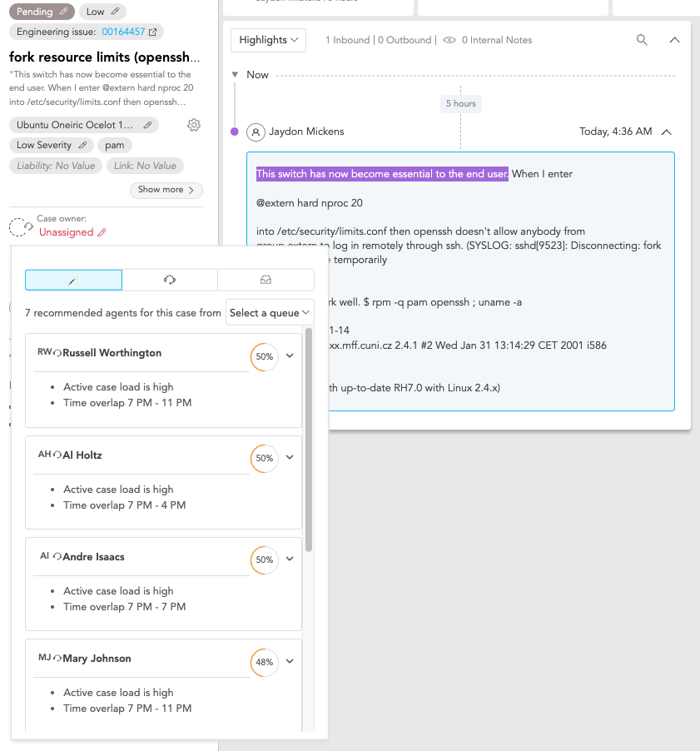Viewport: 700px width, 751px height.
Task: Click the Jaydon Mickens sender name
Action: click(x=306, y=132)
